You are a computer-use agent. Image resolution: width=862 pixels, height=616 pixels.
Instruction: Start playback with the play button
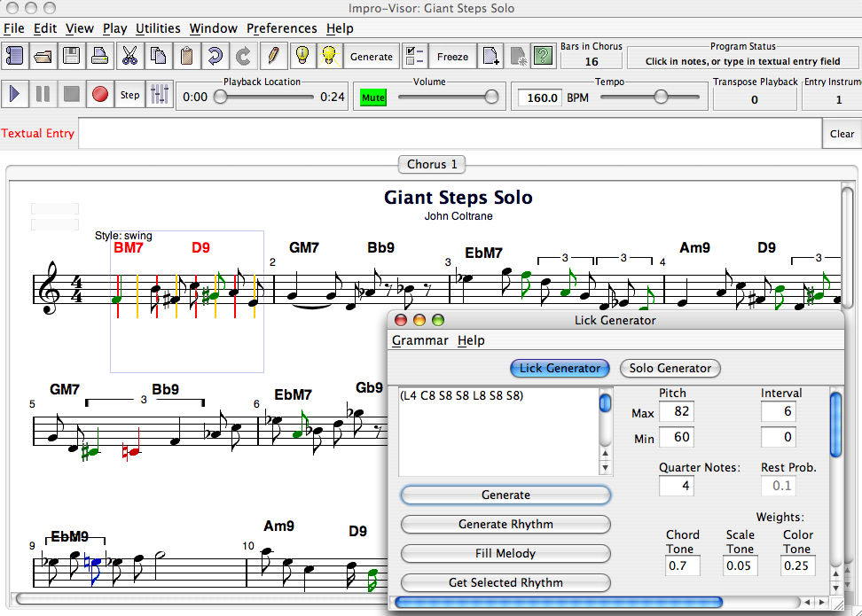click(14, 95)
